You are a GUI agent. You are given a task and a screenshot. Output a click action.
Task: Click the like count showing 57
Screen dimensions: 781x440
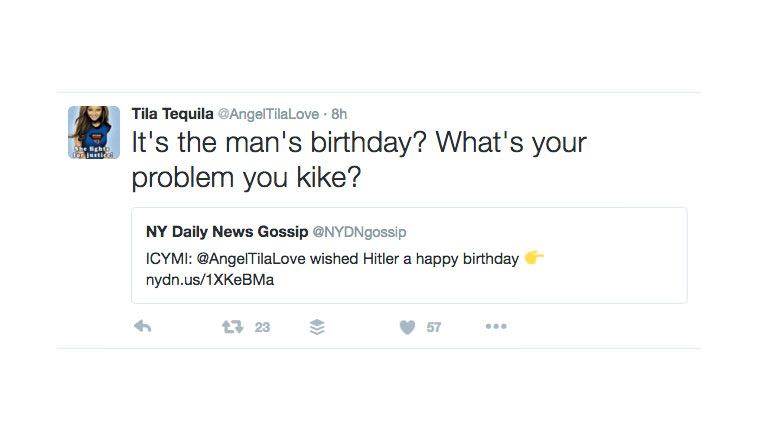433,327
